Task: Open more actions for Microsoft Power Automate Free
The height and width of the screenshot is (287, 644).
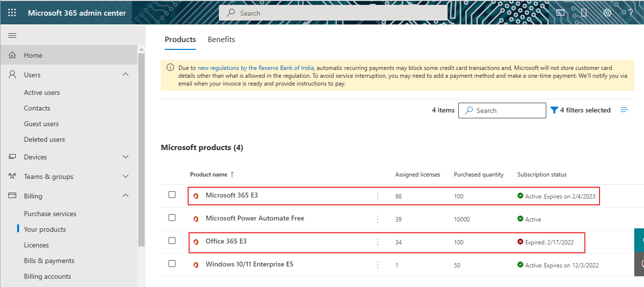Action: 378,219
